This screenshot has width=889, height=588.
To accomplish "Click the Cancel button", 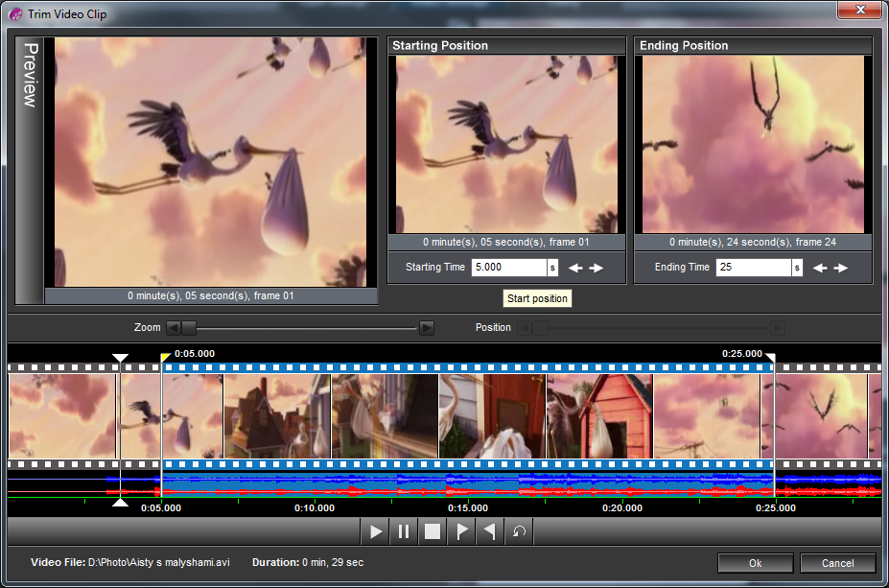I will coord(837,563).
